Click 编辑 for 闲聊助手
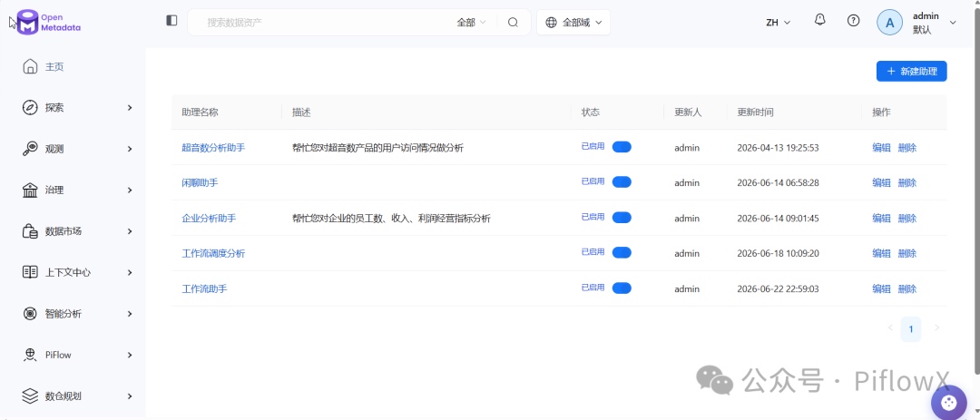Image resolution: width=980 pixels, height=420 pixels. tap(881, 183)
